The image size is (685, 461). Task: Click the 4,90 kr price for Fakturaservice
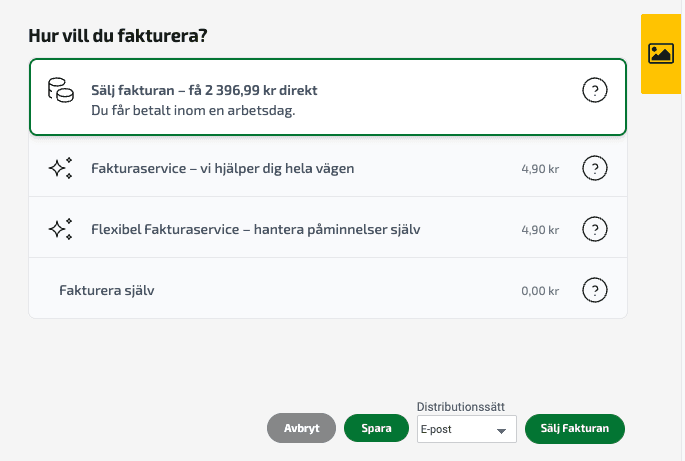pyautogui.click(x=539, y=169)
